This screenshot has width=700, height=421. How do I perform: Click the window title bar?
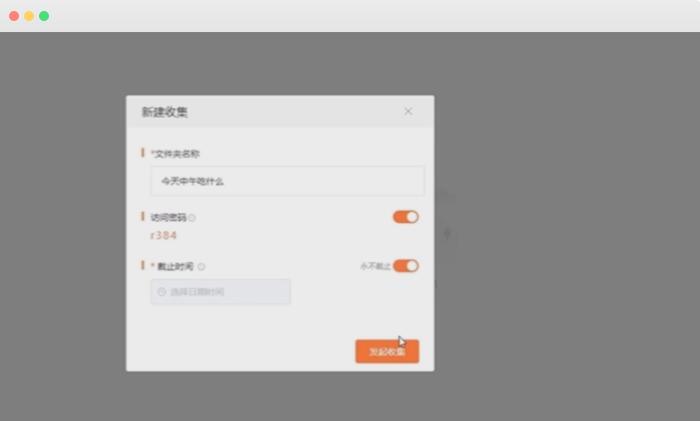(350, 16)
